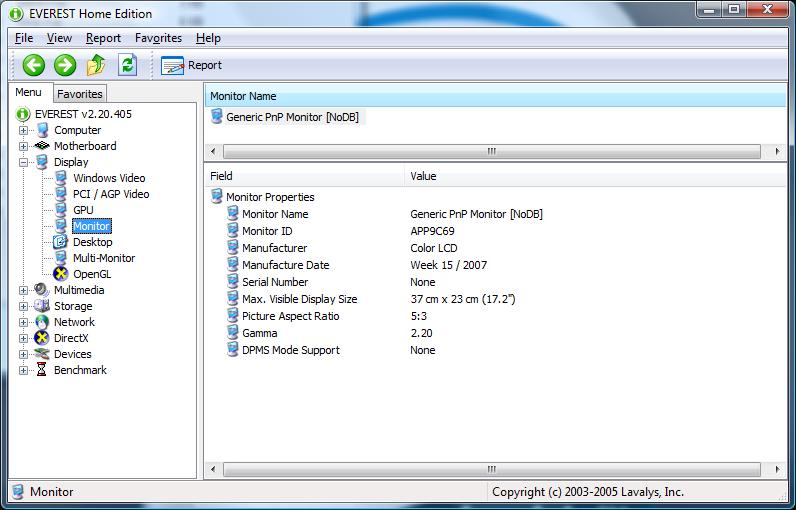Select the Monitor ID row icon
Image resolution: width=796 pixels, height=510 pixels.
pyautogui.click(x=233, y=230)
